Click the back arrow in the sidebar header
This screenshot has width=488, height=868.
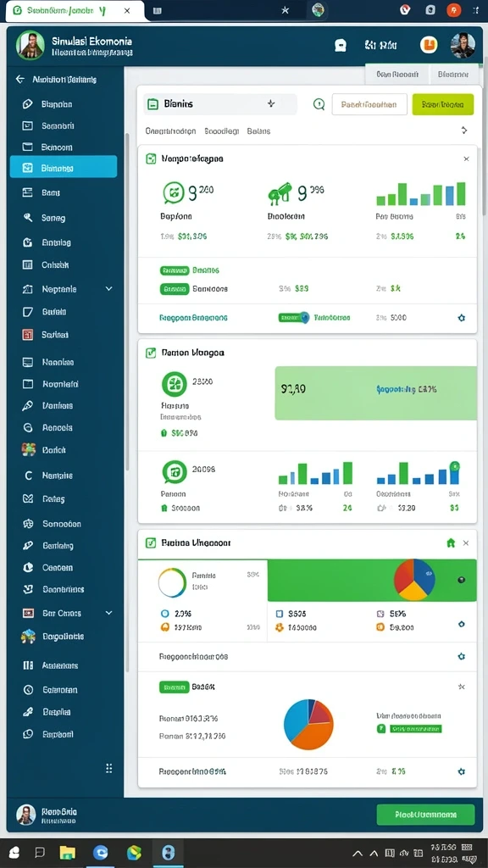pyautogui.click(x=20, y=79)
